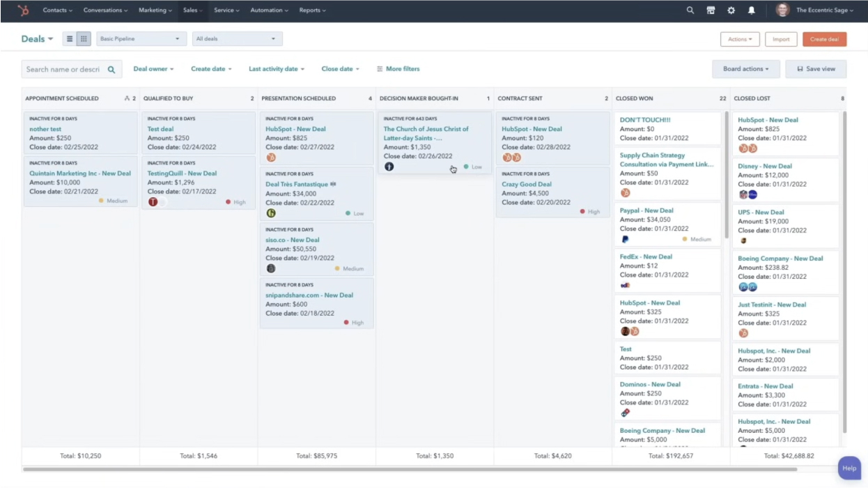This screenshot has width=868, height=488.
Task: Click the Import button
Action: (x=781, y=39)
